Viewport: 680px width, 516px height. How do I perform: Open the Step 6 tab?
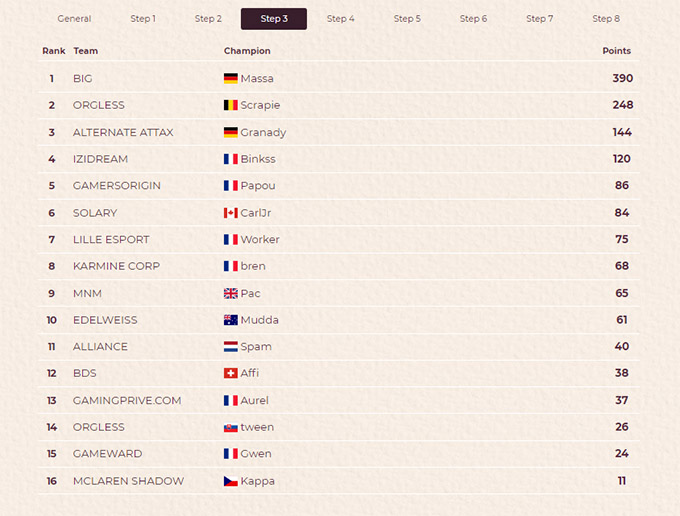click(x=473, y=19)
